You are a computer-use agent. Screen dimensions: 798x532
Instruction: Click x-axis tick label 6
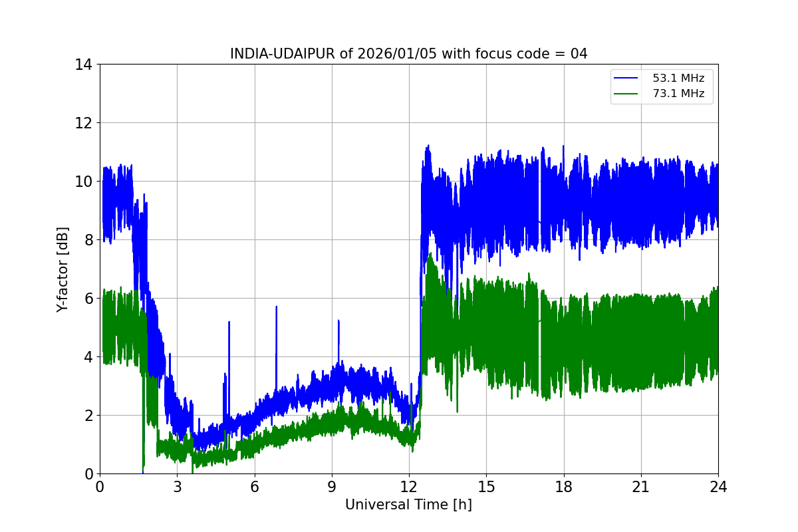[254, 486]
